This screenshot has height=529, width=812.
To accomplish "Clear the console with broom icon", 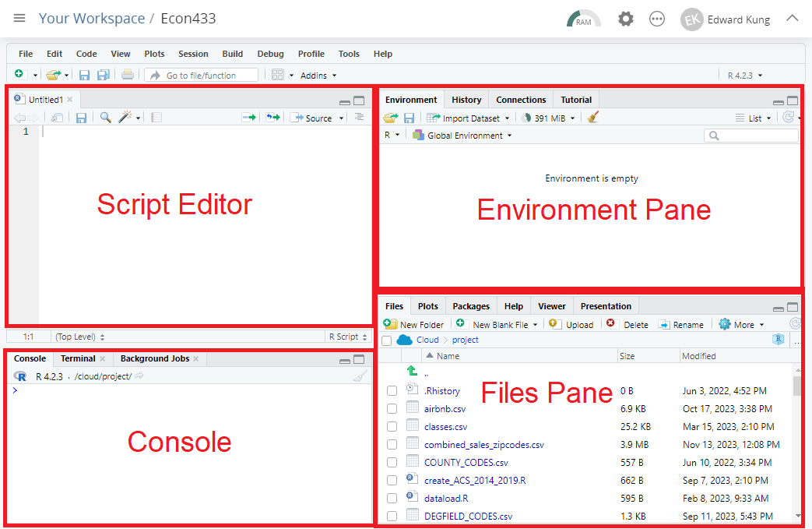I will (x=360, y=376).
